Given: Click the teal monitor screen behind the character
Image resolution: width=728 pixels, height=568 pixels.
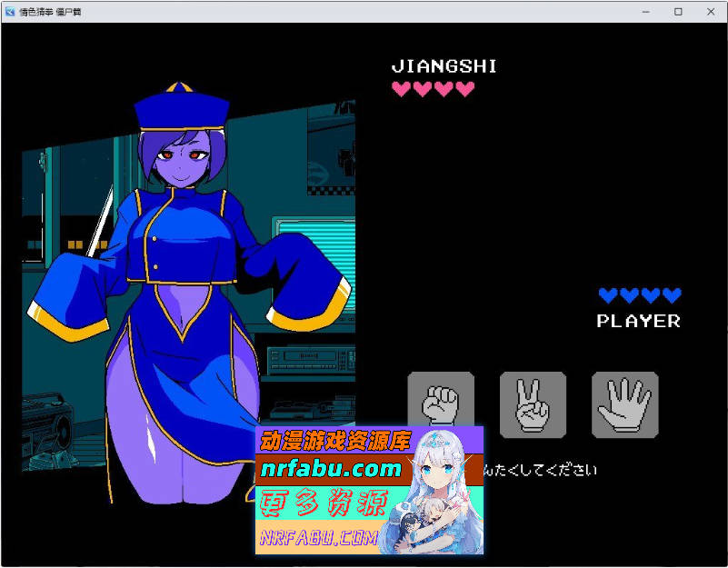Looking at the screenshot, I should pos(304,241).
